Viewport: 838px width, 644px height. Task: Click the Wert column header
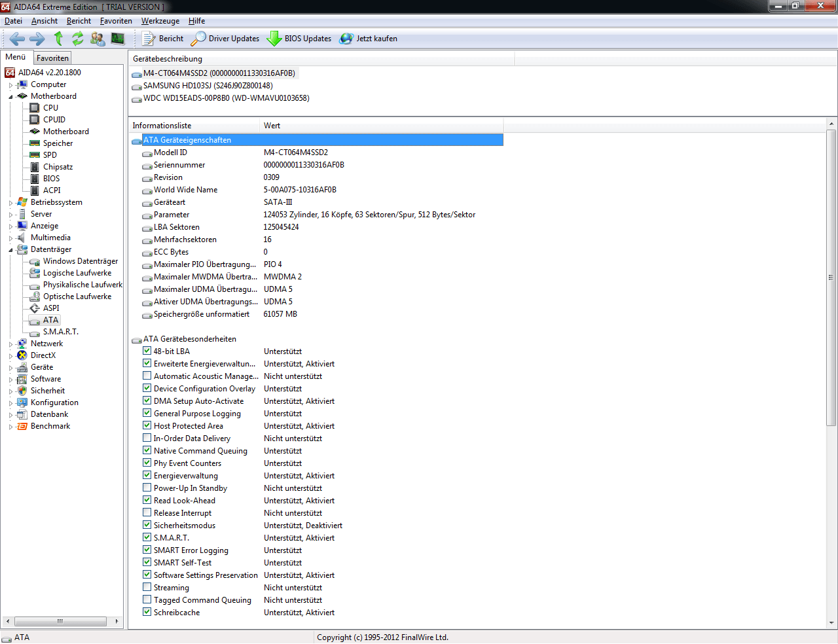click(x=382, y=126)
